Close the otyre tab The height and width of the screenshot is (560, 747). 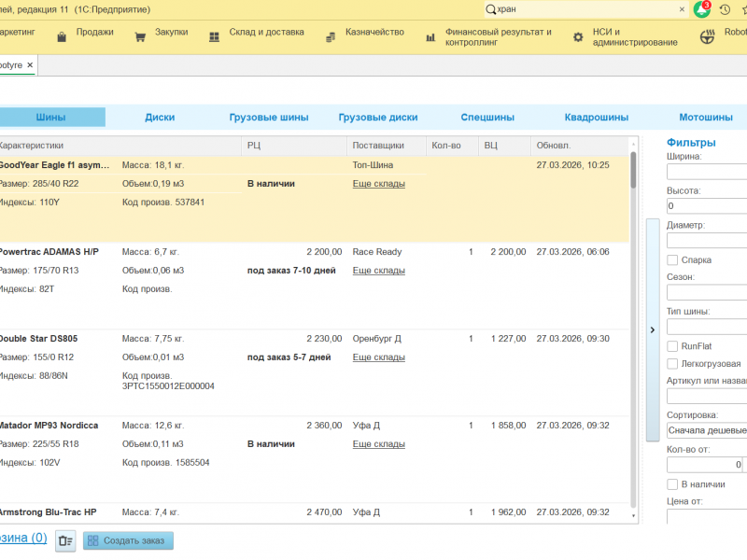point(30,64)
